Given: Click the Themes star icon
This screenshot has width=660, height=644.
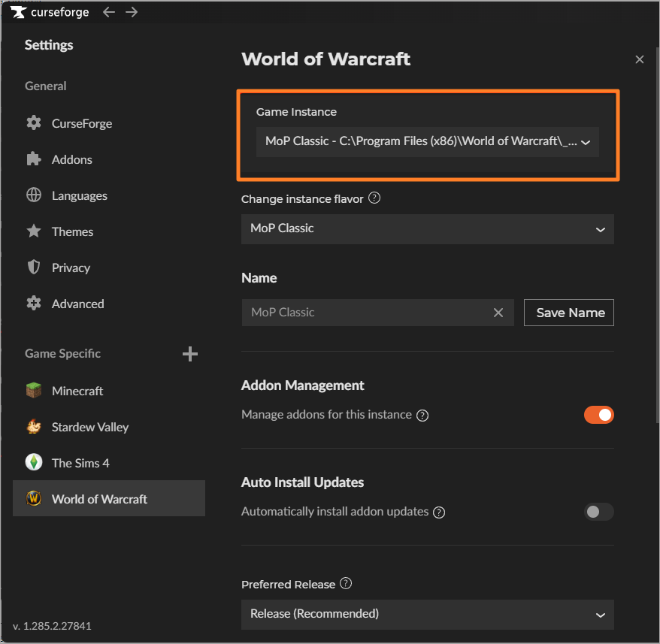Looking at the screenshot, I should pyautogui.click(x=34, y=231).
